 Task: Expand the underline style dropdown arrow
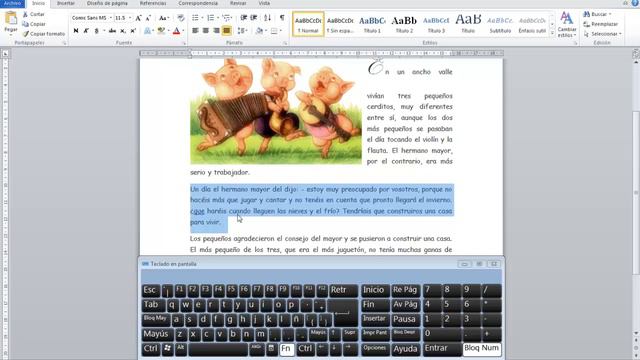coord(104,31)
